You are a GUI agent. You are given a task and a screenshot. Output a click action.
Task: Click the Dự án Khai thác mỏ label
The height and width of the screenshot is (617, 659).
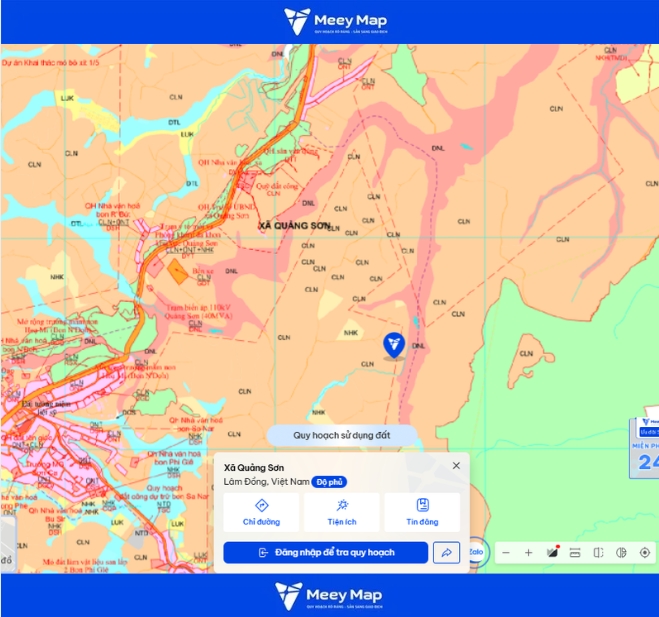pyautogui.click(x=50, y=63)
